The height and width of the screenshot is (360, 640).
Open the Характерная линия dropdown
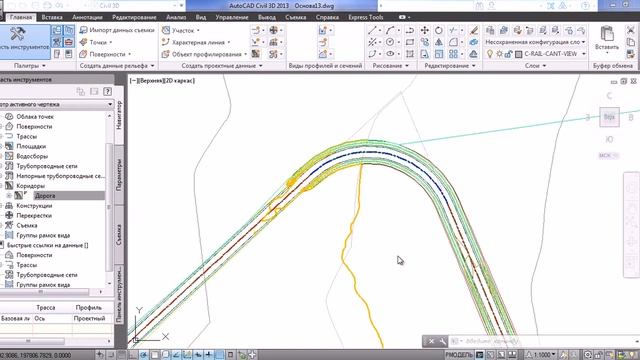pos(196,42)
